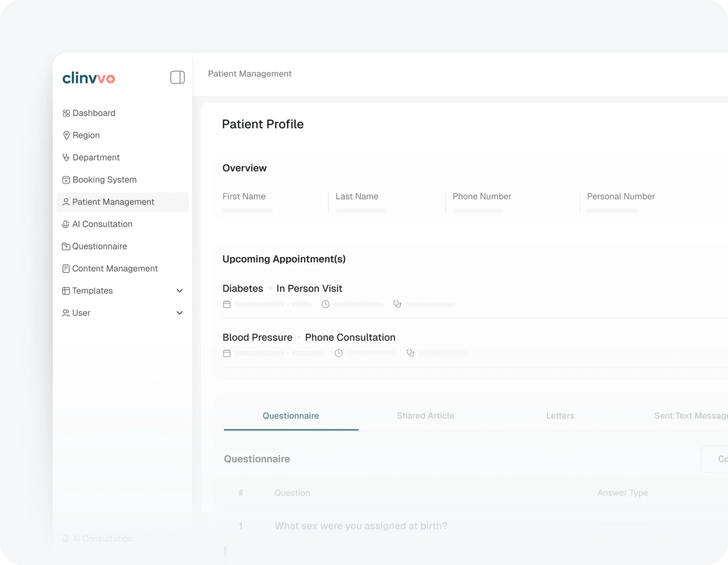Click the Phone Consultation label
Viewport: 728px width, 565px height.
tap(350, 337)
